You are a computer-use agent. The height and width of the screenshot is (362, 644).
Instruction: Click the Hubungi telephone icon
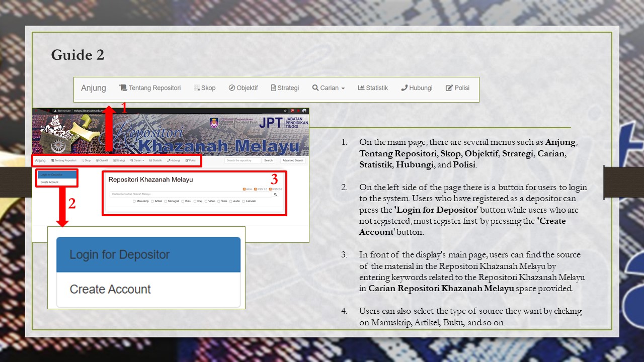point(405,88)
